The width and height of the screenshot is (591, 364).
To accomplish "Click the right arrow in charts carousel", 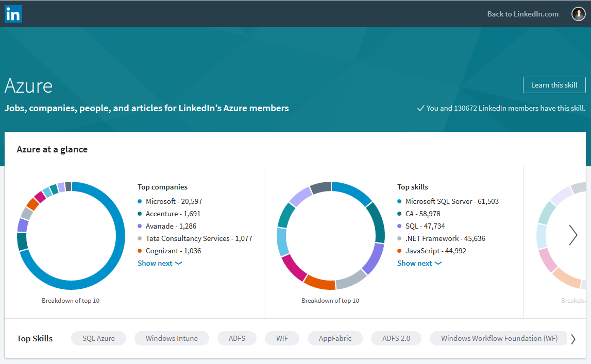I will pos(573,235).
